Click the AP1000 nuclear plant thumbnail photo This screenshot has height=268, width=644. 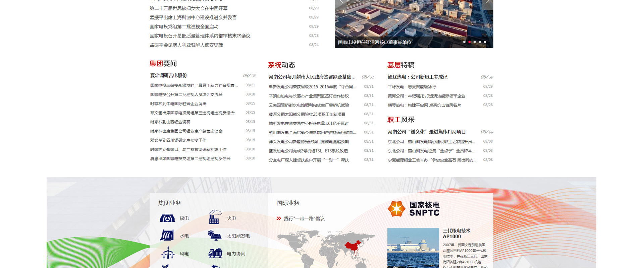[413, 247]
